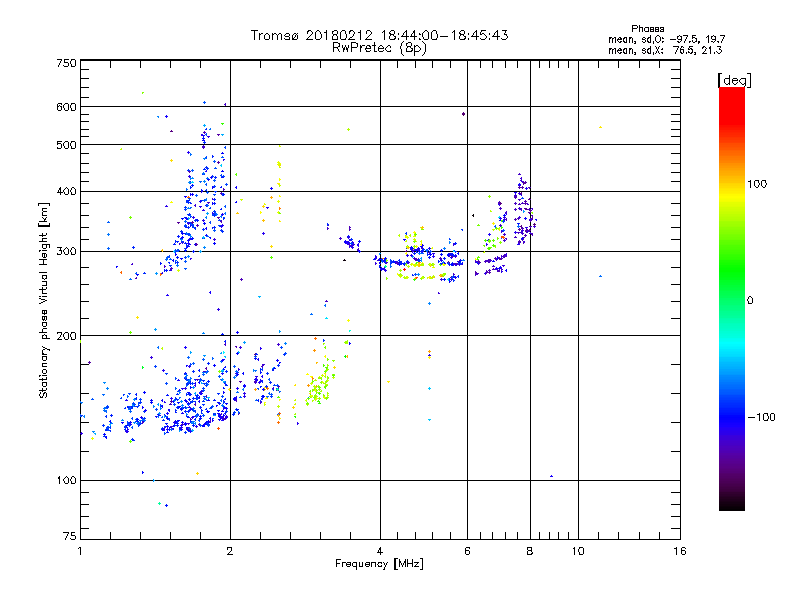The width and height of the screenshot is (800, 600).
Task: Click the x-axis tick label '16'
Action: [x=680, y=551]
